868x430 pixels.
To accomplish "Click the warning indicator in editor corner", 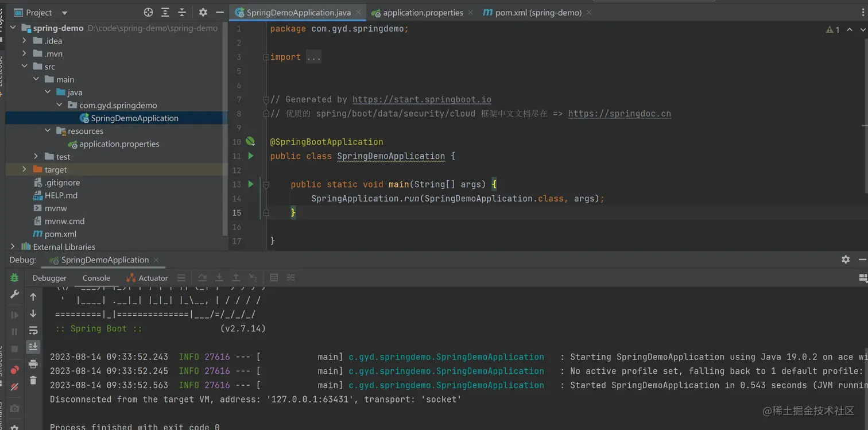I will tap(832, 30).
